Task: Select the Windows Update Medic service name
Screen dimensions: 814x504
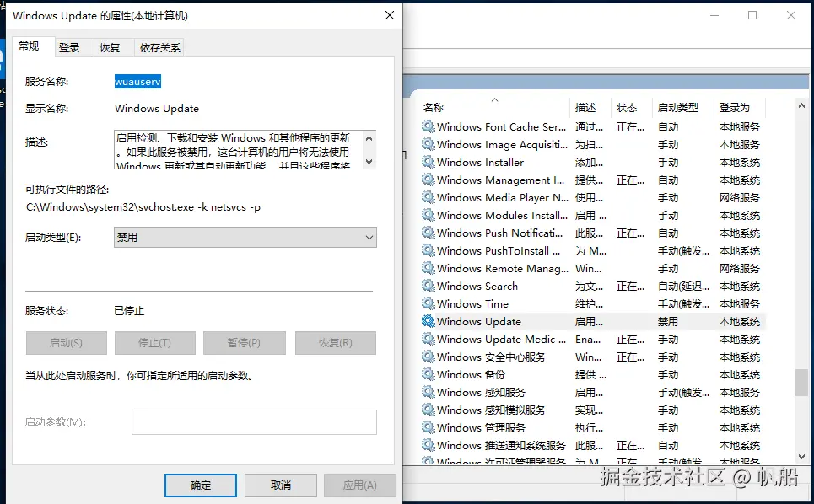Action: 502,339
